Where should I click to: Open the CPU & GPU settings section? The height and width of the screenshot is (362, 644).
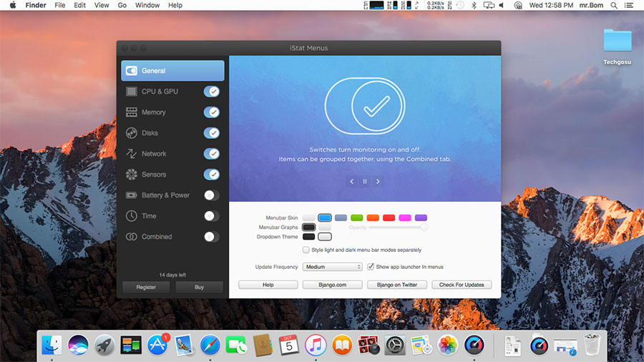172,92
